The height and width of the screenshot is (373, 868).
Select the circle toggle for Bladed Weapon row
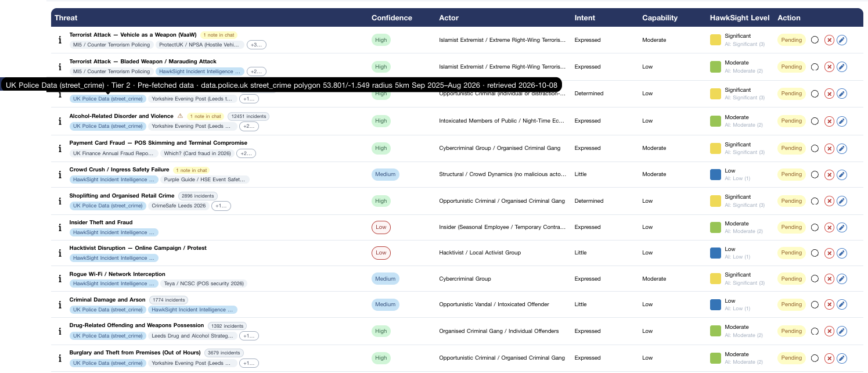point(815,67)
